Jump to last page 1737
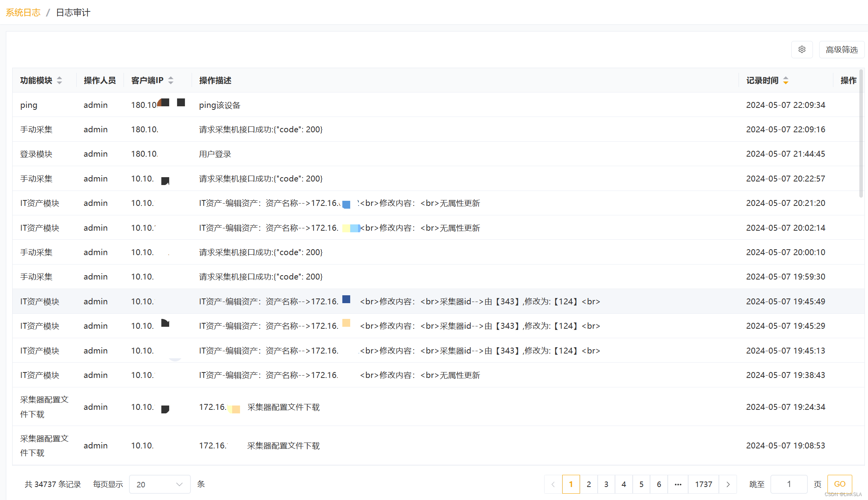Image resolution: width=868 pixels, height=500 pixels. pyautogui.click(x=704, y=484)
